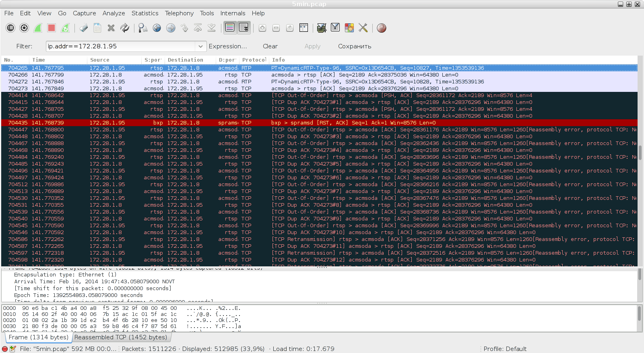644x353 pixels.
Task: Apply the display filter
Action: pos(312,46)
